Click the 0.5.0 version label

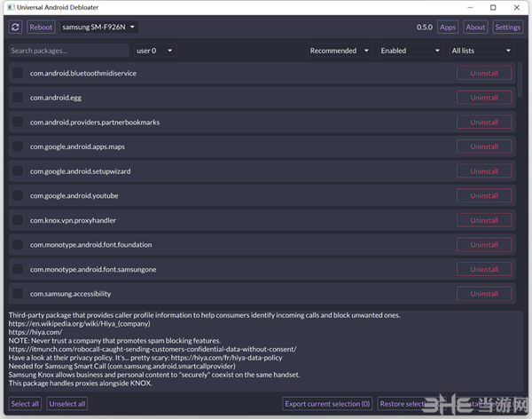425,28
